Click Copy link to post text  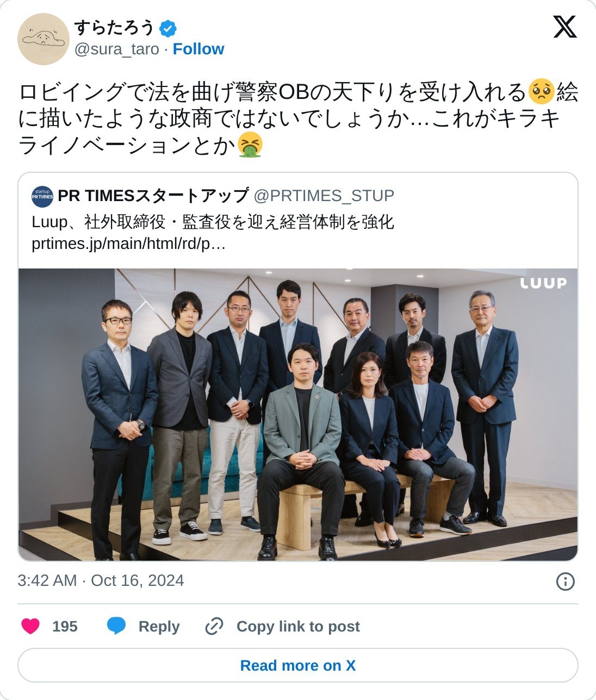pyautogui.click(x=298, y=626)
